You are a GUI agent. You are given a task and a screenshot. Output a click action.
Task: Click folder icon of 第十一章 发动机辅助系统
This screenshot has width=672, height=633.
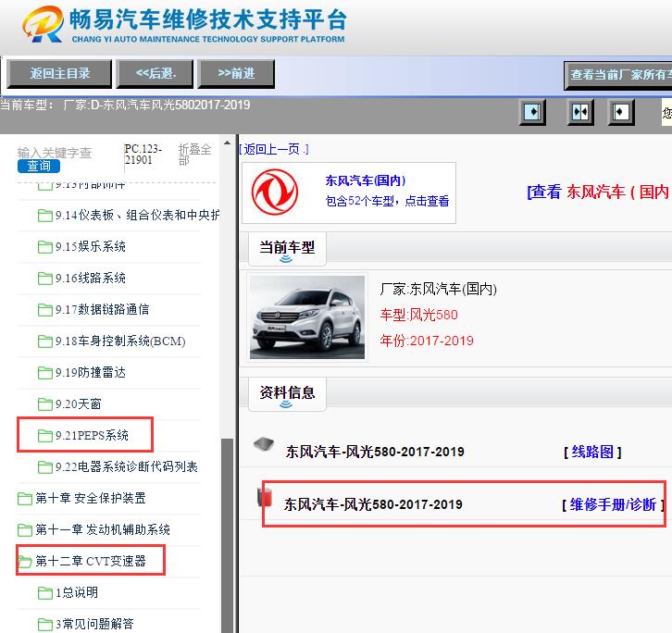(x=25, y=529)
